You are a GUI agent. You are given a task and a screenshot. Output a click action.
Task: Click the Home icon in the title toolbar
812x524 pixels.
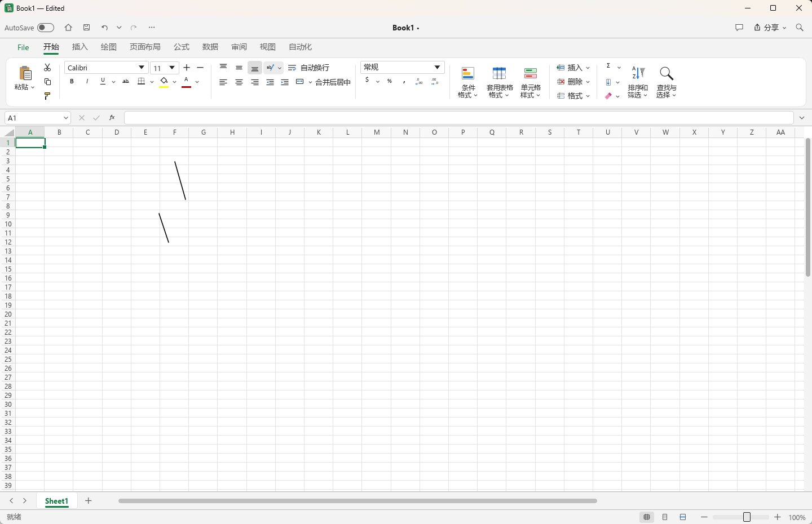(68, 28)
